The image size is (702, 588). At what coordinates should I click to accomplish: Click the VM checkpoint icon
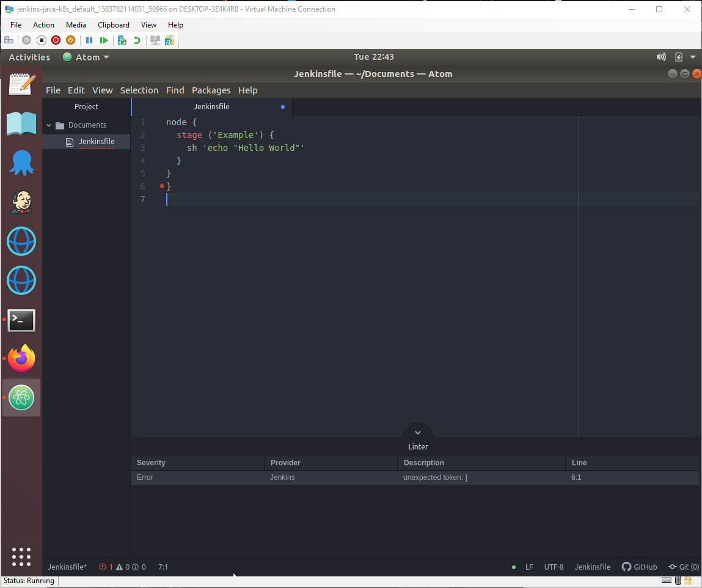point(122,40)
